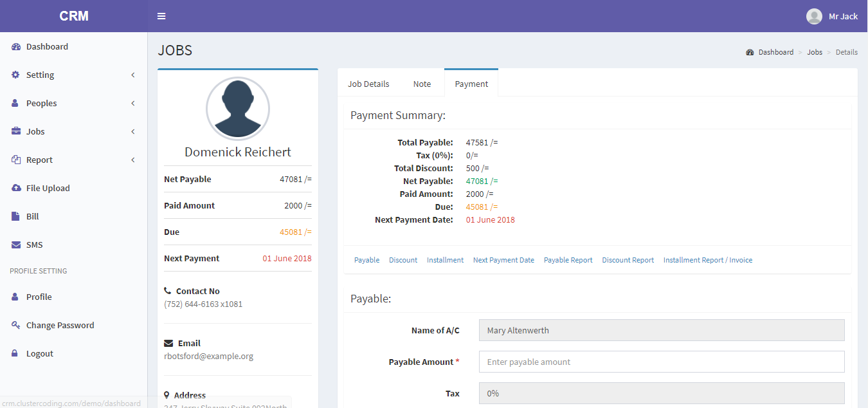Click the Details breadcrumb text
The image size is (868, 408).
847,52
